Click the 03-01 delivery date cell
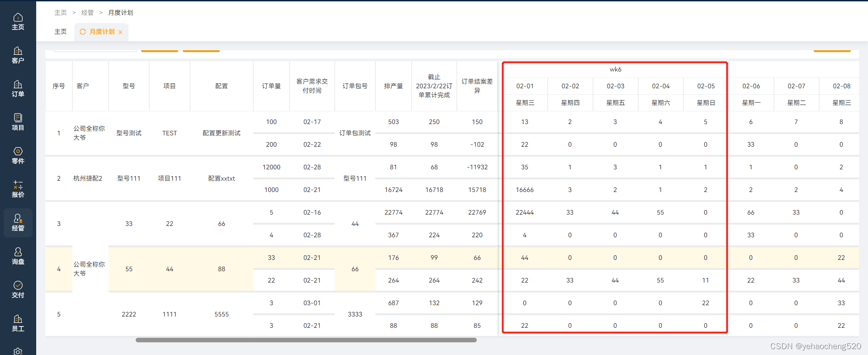868x355 pixels. click(x=312, y=303)
